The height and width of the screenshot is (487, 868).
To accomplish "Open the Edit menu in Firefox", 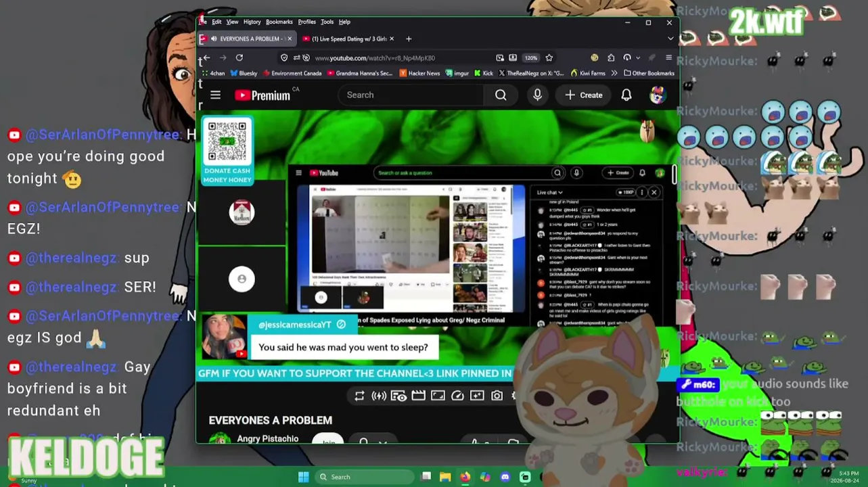I will 216,22.
